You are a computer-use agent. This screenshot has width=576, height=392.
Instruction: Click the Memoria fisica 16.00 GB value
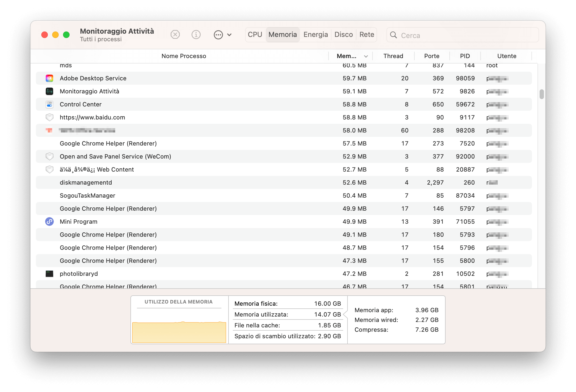(x=327, y=304)
